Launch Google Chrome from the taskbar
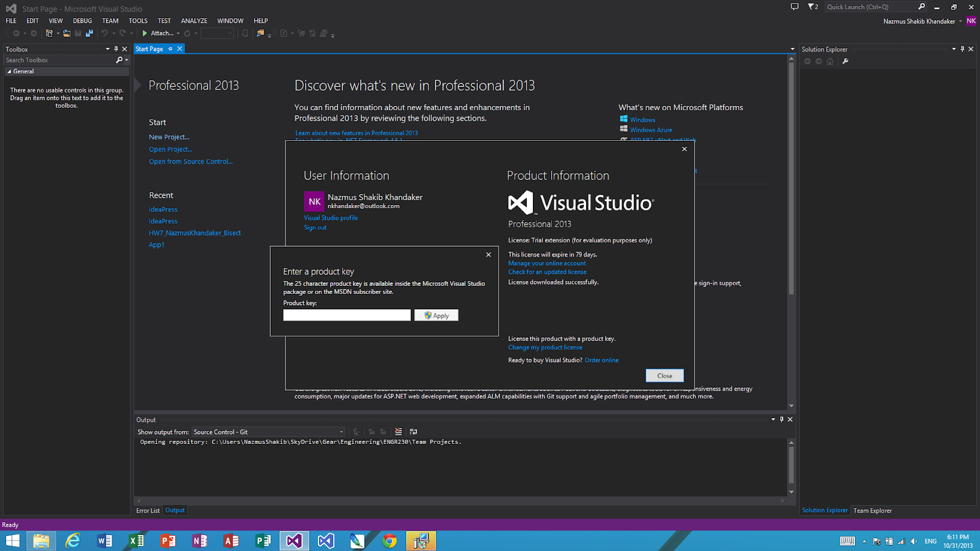980x551 pixels. pyautogui.click(x=389, y=541)
